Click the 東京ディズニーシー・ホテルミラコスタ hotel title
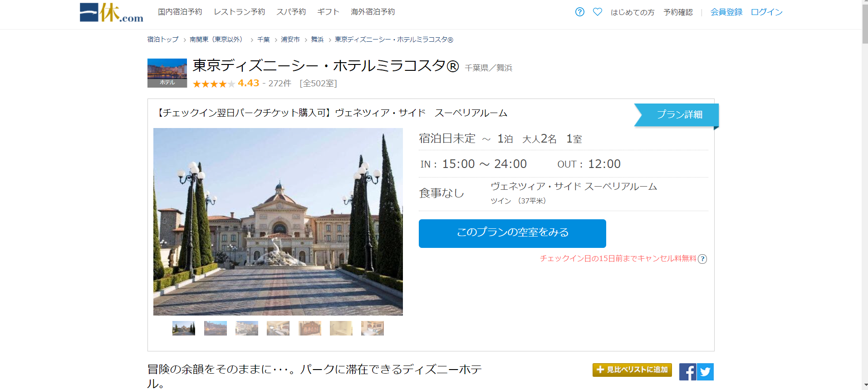This screenshot has width=868, height=390. point(326,66)
